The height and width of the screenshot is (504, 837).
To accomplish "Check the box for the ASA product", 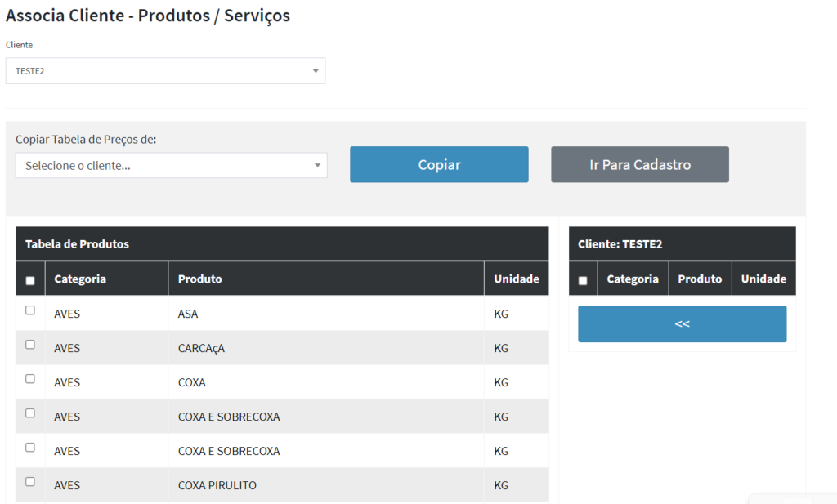I will pyautogui.click(x=30, y=310).
